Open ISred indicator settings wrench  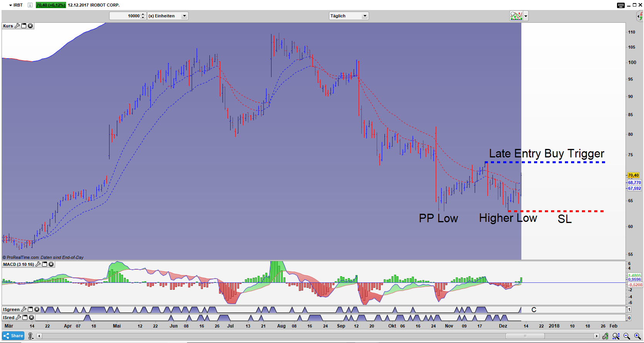coord(18,318)
